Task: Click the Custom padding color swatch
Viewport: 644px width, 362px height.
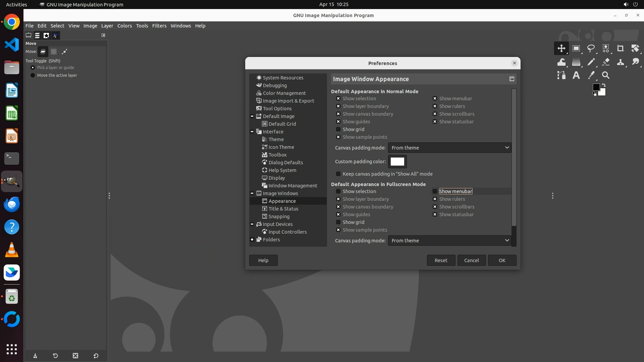Action: click(x=397, y=162)
